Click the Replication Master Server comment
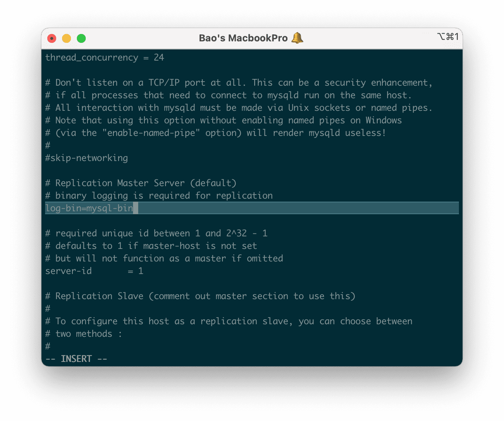504x421 pixels. pyautogui.click(x=141, y=183)
